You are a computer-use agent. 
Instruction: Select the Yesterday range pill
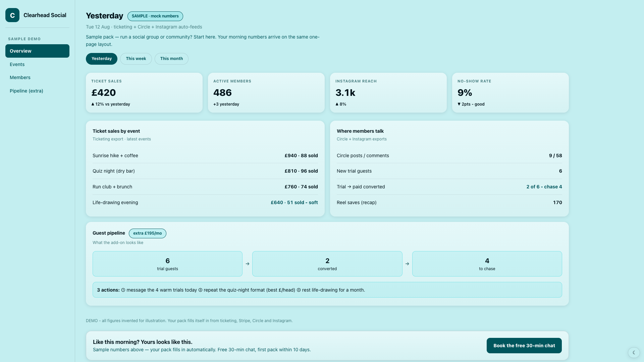tap(102, 59)
